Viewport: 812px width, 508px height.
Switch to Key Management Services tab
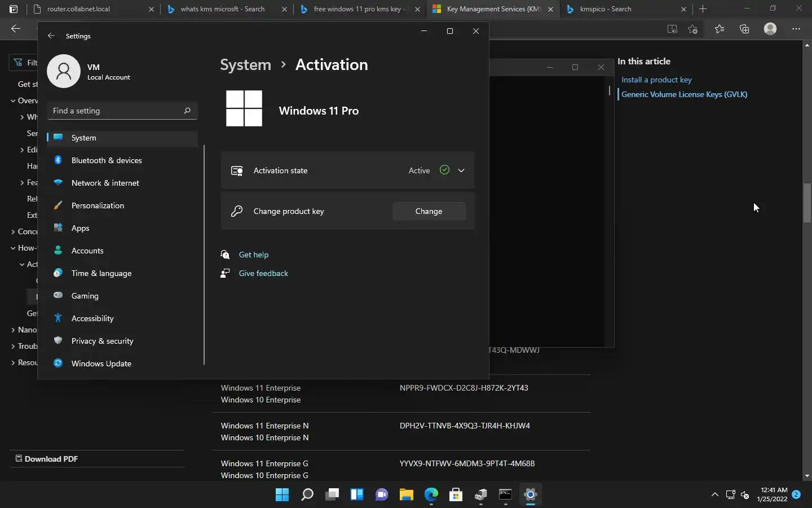pos(492,9)
